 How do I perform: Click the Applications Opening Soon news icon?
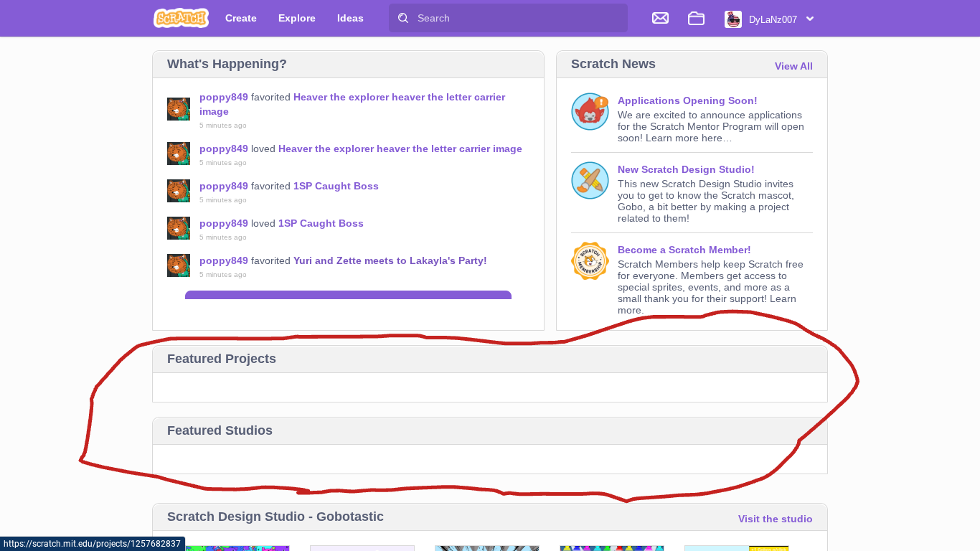tap(590, 111)
